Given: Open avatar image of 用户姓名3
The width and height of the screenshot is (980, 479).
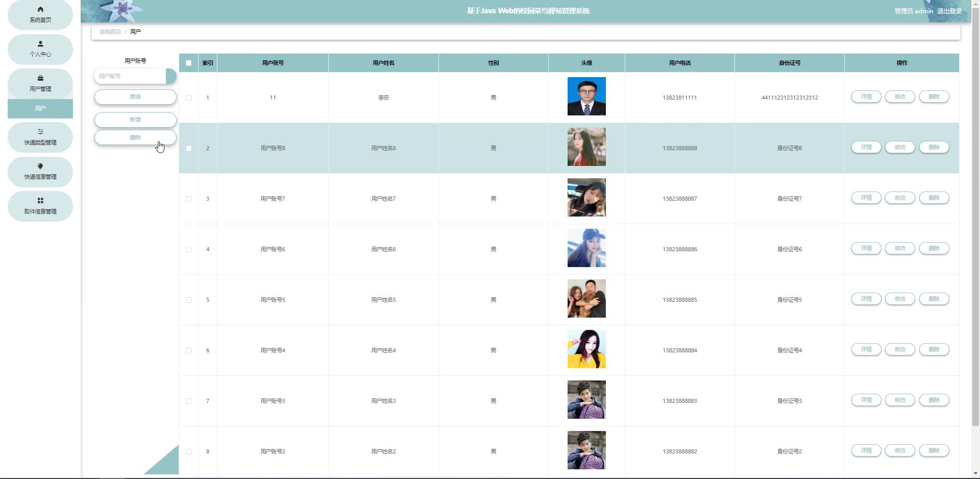Looking at the screenshot, I should (x=586, y=399).
